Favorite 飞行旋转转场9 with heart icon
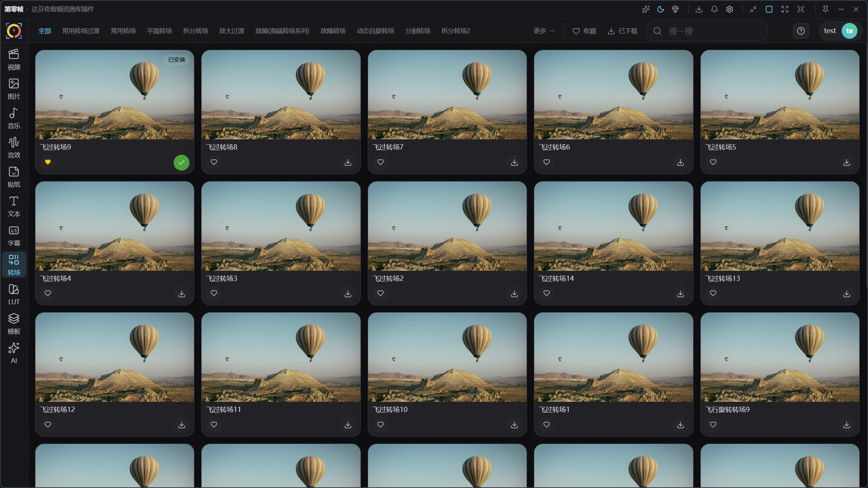This screenshot has width=868, height=488. 713,425
